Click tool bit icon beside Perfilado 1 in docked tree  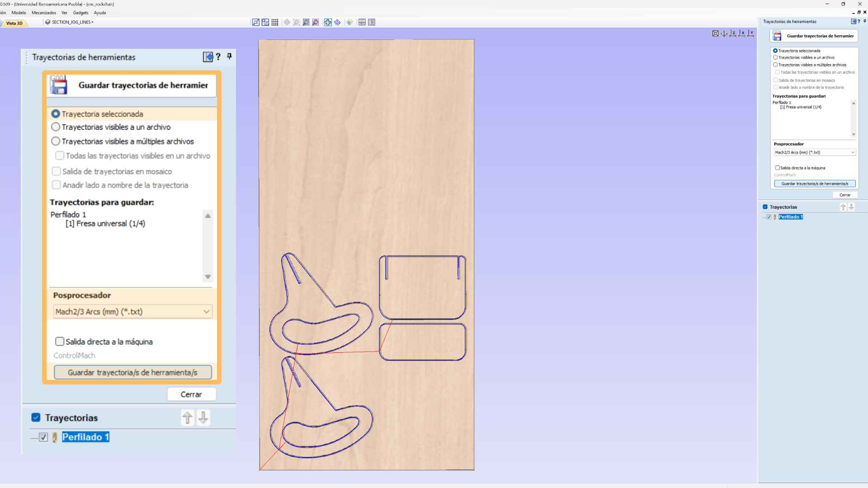pyautogui.click(x=775, y=217)
